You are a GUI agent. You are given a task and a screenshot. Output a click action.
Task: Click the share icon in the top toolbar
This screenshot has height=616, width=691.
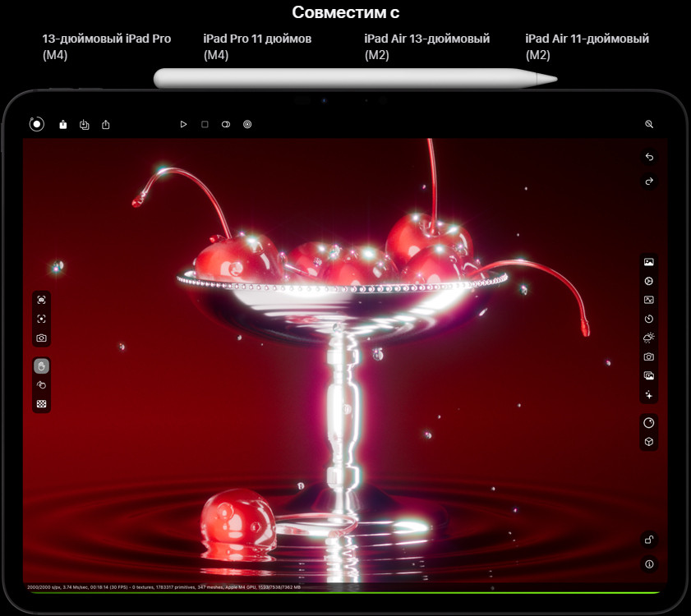(x=106, y=125)
